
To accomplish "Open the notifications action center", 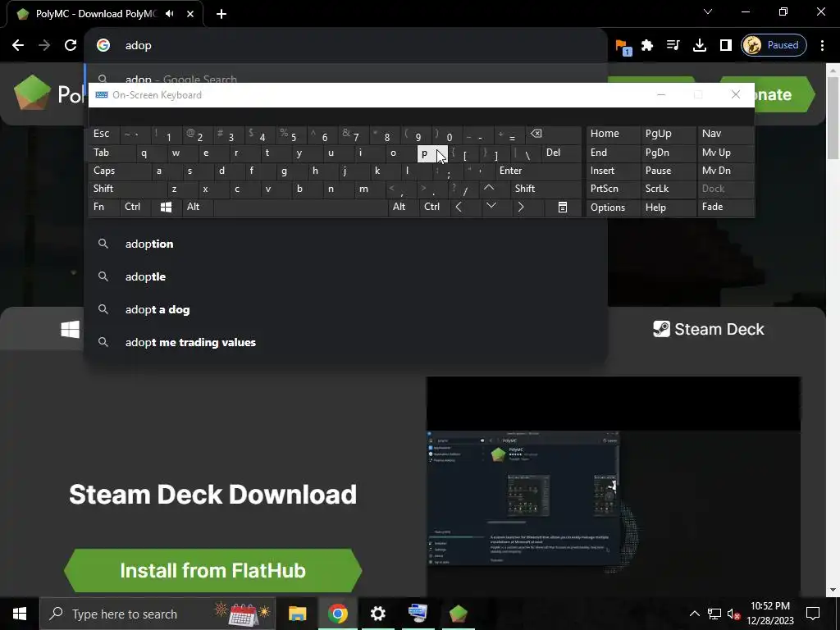I will point(813,614).
